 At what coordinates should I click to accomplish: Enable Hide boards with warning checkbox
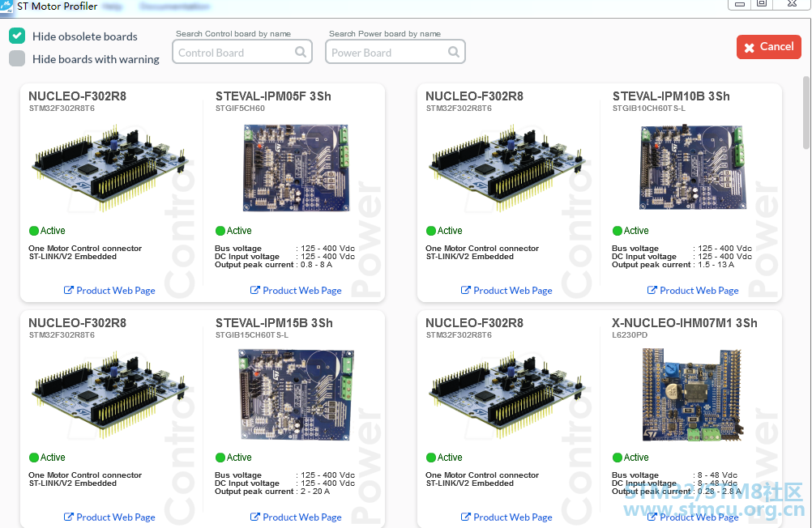(17, 58)
